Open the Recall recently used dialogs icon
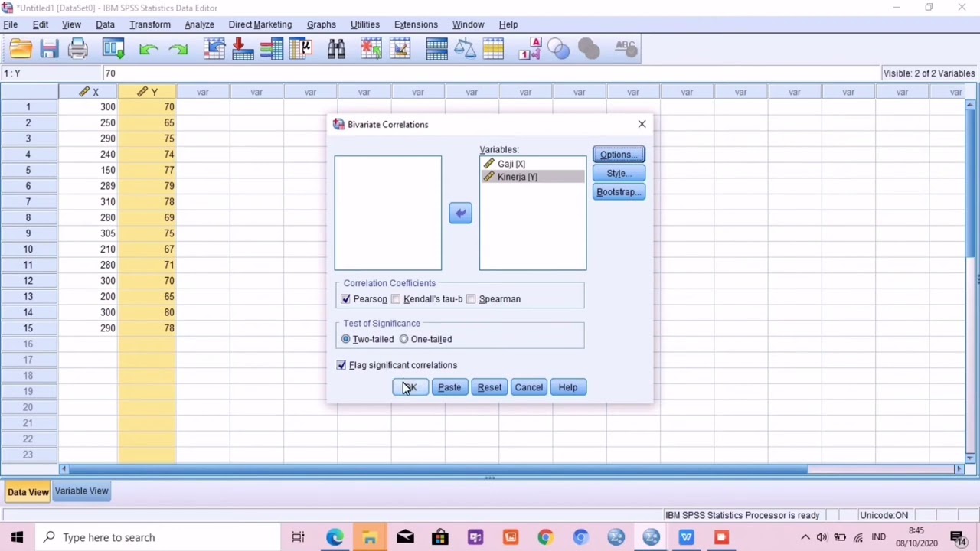 (x=113, y=50)
